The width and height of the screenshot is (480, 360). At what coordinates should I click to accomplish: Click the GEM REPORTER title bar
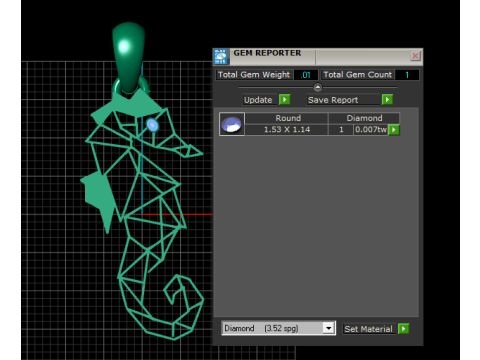318,56
